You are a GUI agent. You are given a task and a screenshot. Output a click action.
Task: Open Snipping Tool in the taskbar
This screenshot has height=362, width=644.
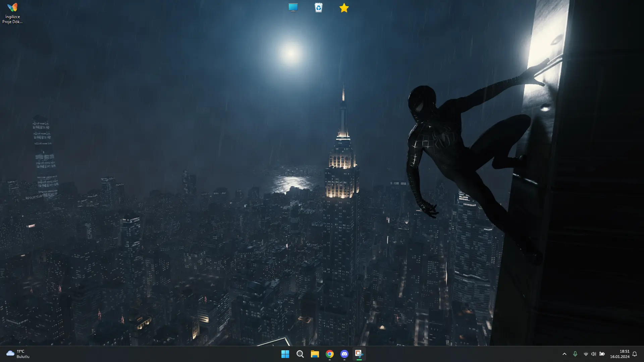(359, 354)
